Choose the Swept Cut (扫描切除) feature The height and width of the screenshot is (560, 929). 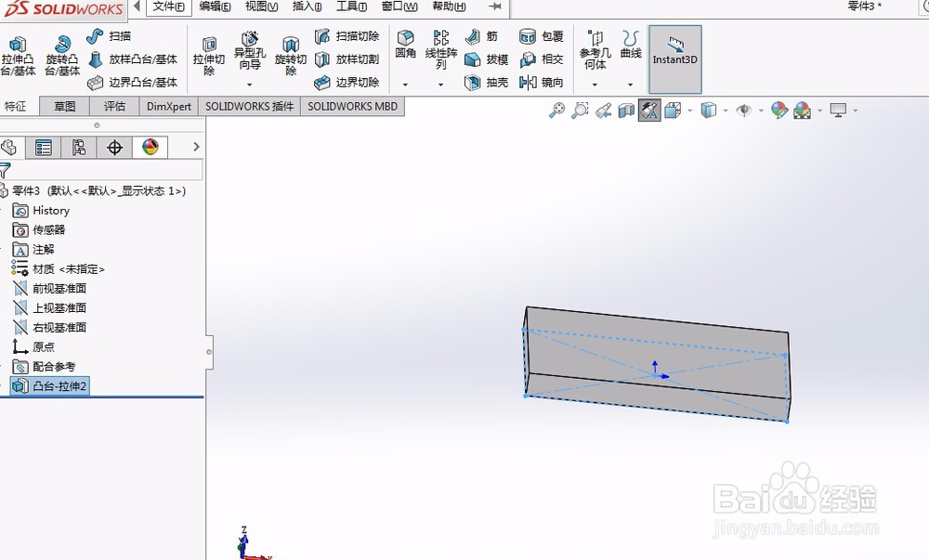(x=347, y=36)
